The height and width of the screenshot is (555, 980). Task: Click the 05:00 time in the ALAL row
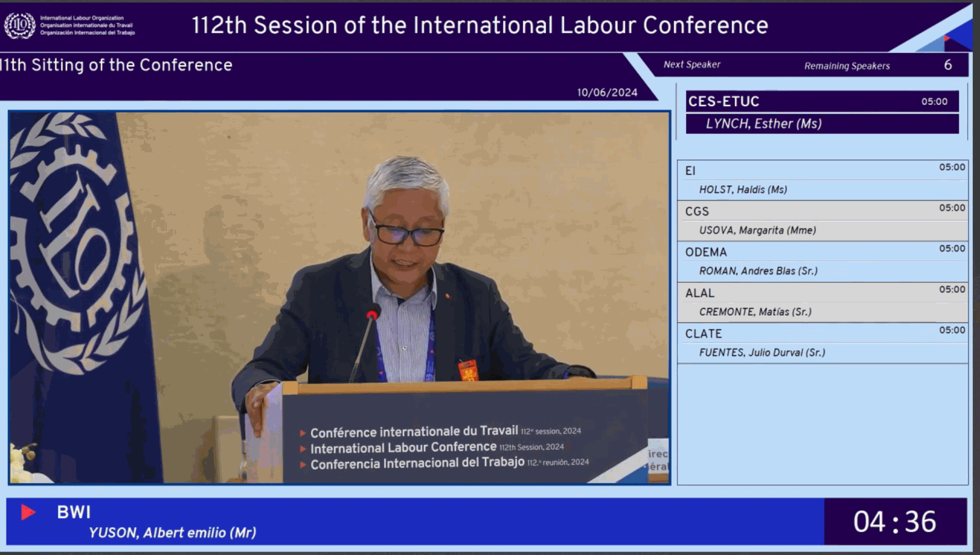(x=952, y=289)
